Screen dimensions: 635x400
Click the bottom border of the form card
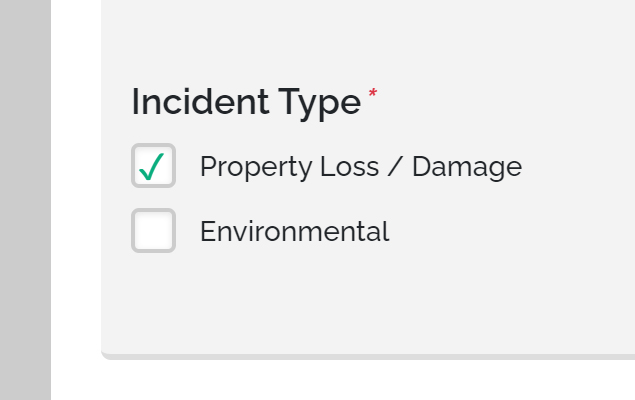(368, 356)
